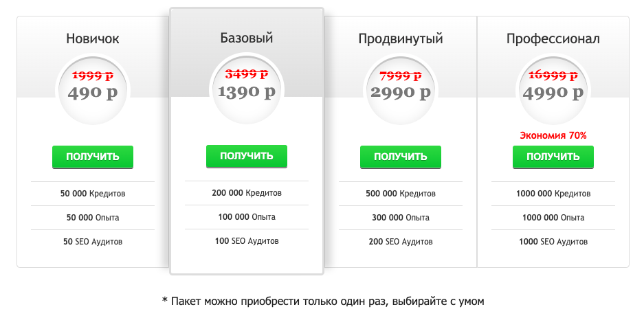Click the 300 000 Опыта row
The width and height of the screenshot is (644, 329).
click(401, 218)
